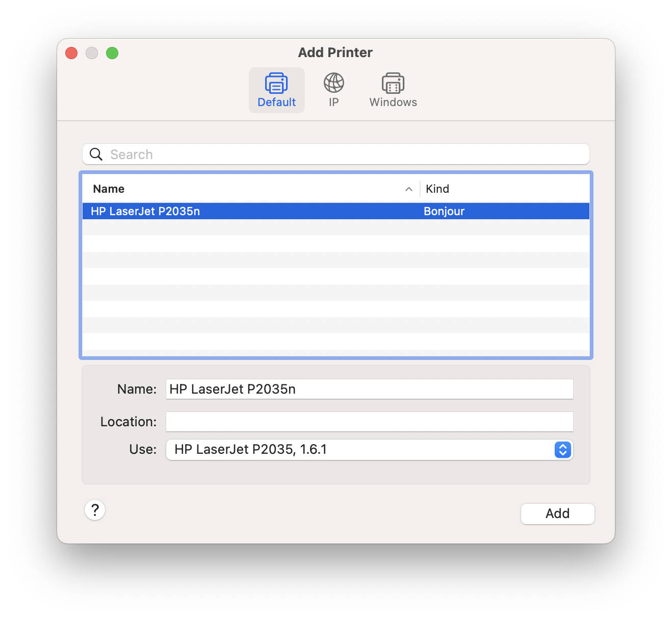Open the Windows printer tab
The image size is (672, 619).
point(393,90)
